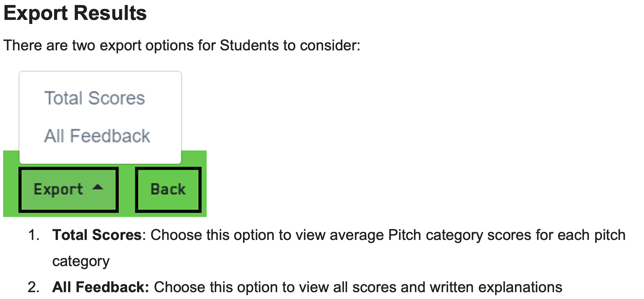The image size is (644, 299).
Task: Click the bold Total Scores list label
Action: click(97, 235)
